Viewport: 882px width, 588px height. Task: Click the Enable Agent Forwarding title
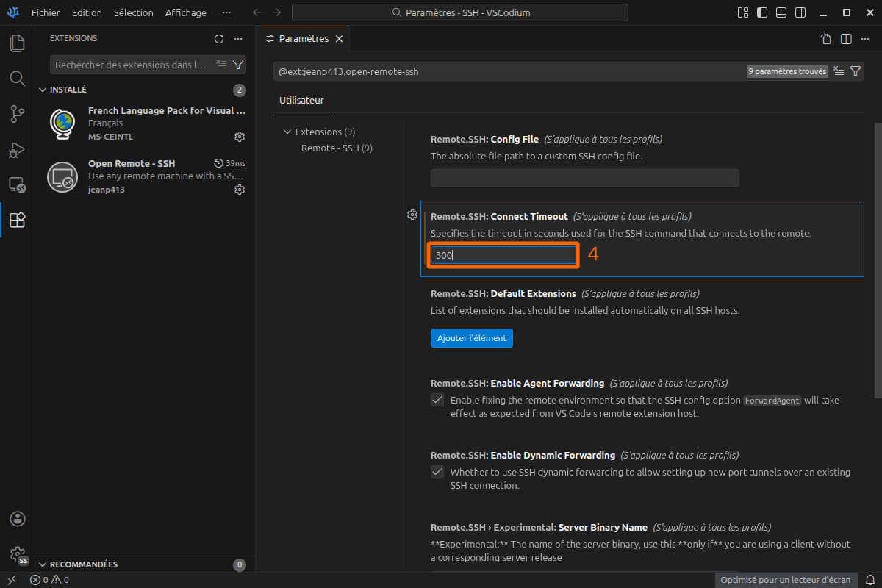(x=517, y=384)
